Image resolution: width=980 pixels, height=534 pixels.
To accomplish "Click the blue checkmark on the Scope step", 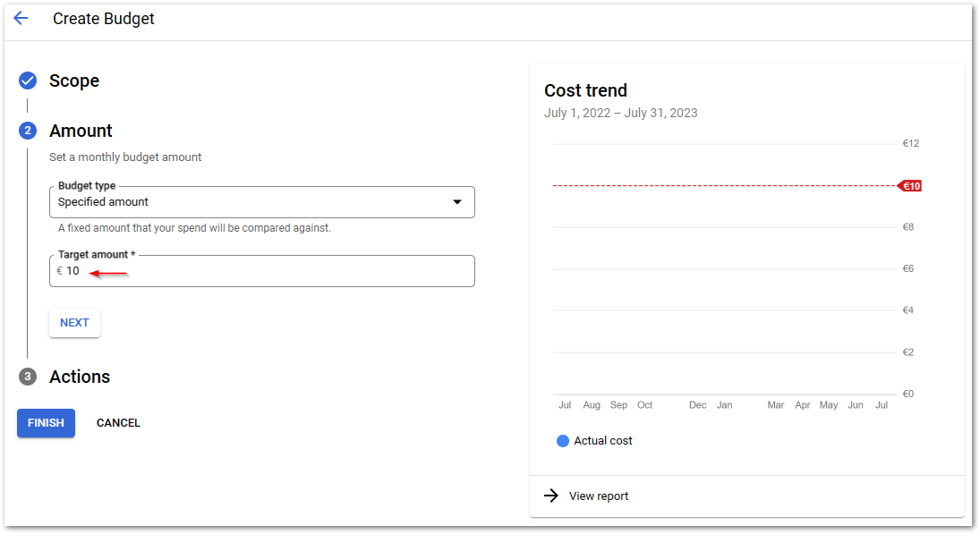I will click(27, 81).
